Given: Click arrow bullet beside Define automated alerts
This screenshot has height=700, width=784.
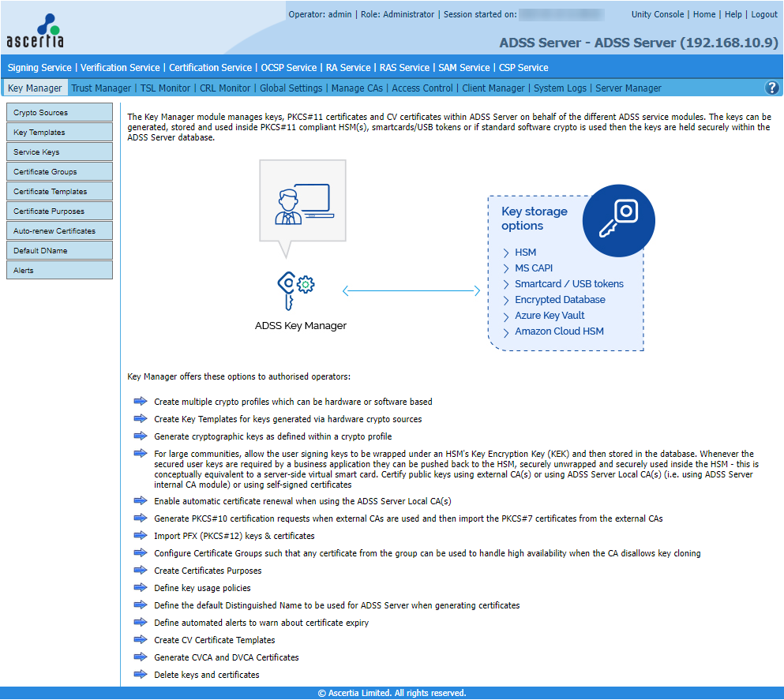Looking at the screenshot, I should click(x=141, y=622).
